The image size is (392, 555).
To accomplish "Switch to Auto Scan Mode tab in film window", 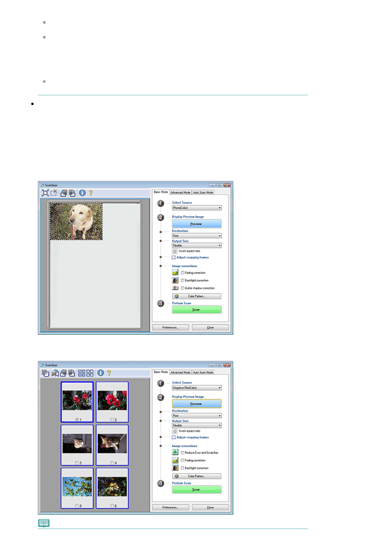I will [203, 372].
